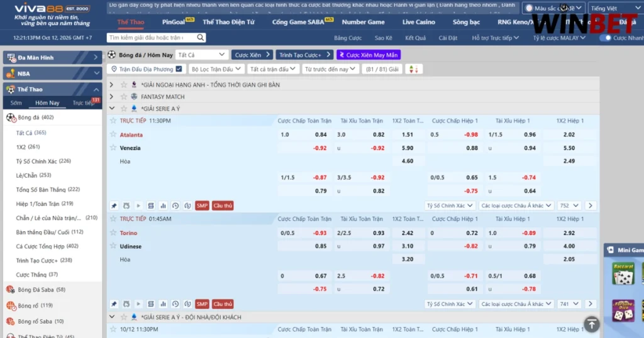The image size is (644, 338).
Task: Open Tỷ lệ cược MALAY dropdown
Action: coord(559,38)
